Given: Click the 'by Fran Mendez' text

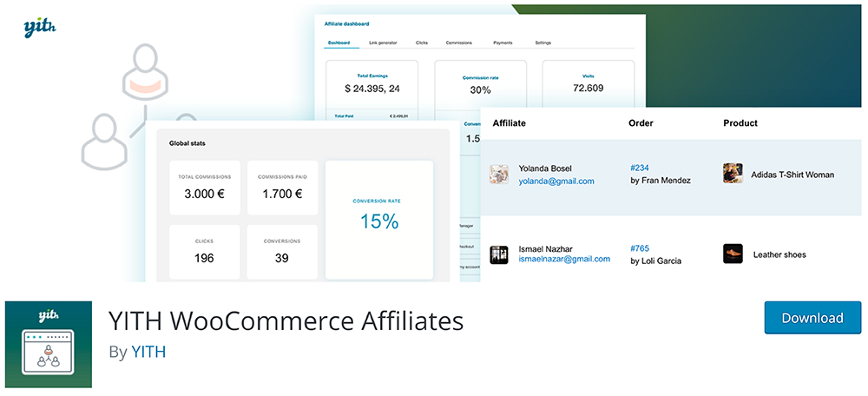Looking at the screenshot, I should click(x=661, y=180).
